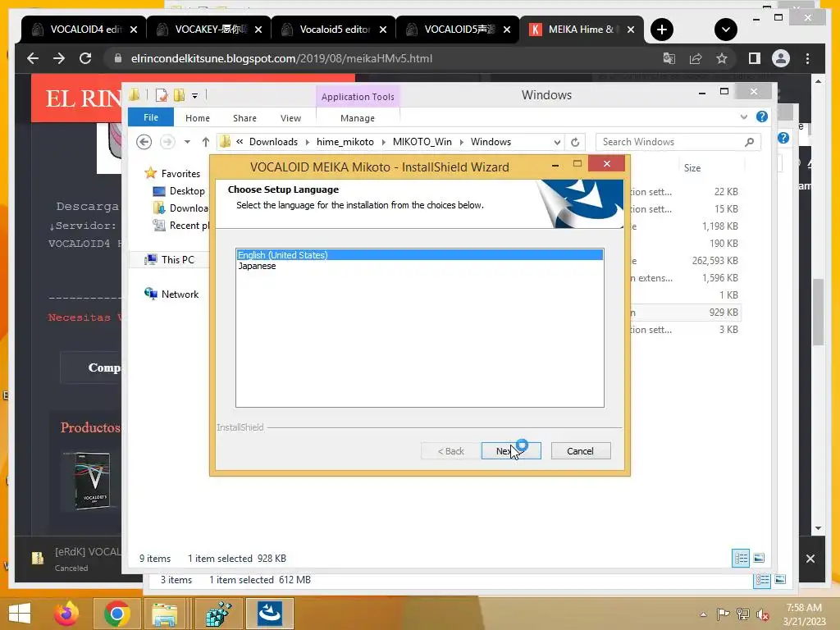
Task: Open File Explorer from the taskbar
Action: [164, 614]
